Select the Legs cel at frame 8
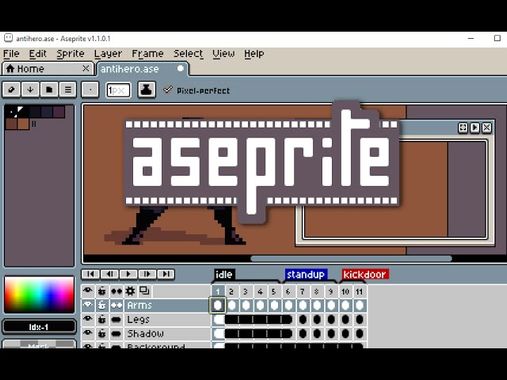 point(317,319)
